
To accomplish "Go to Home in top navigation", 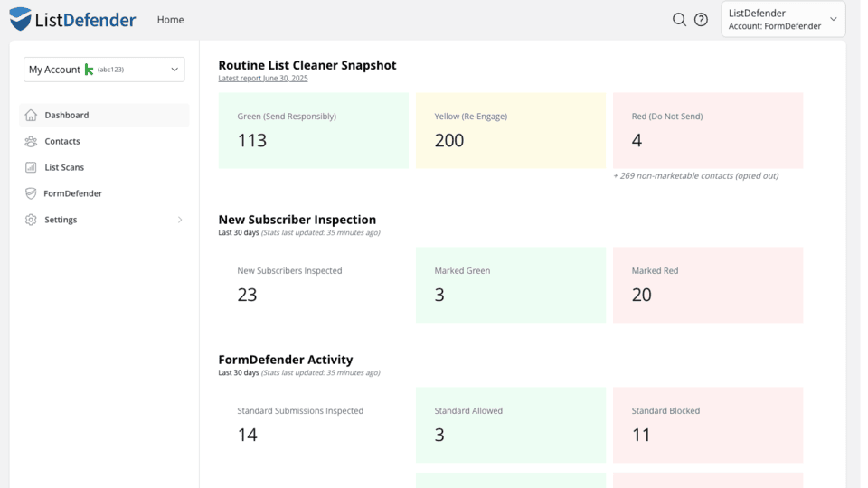I will pos(171,19).
